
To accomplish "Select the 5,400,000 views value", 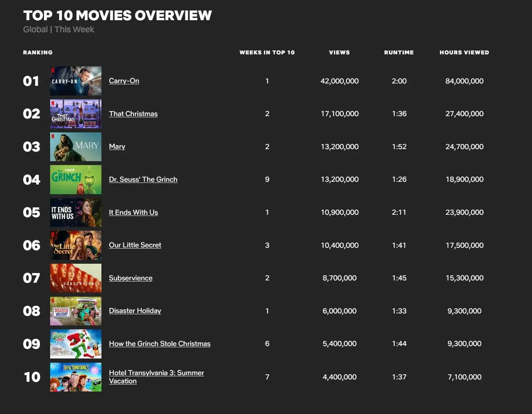I will tap(340, 344).
